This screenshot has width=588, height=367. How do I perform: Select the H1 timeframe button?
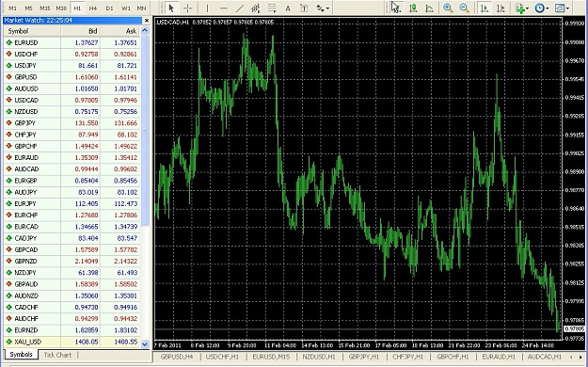coord(77,8)
